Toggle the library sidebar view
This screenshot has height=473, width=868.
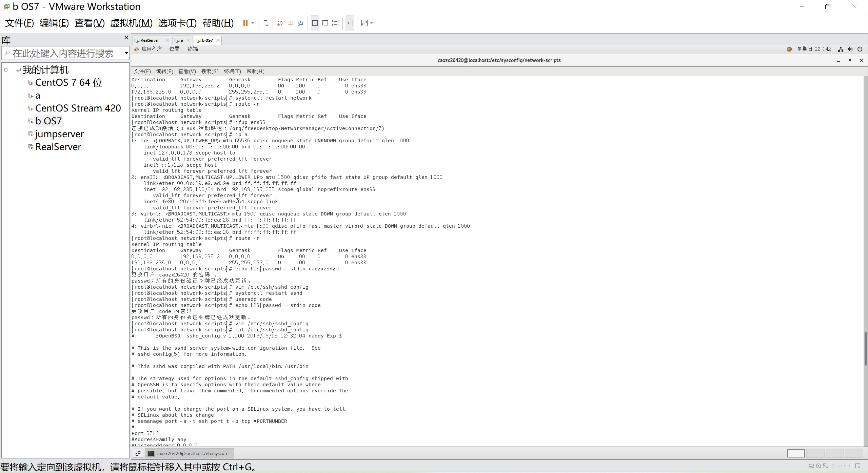315,23
